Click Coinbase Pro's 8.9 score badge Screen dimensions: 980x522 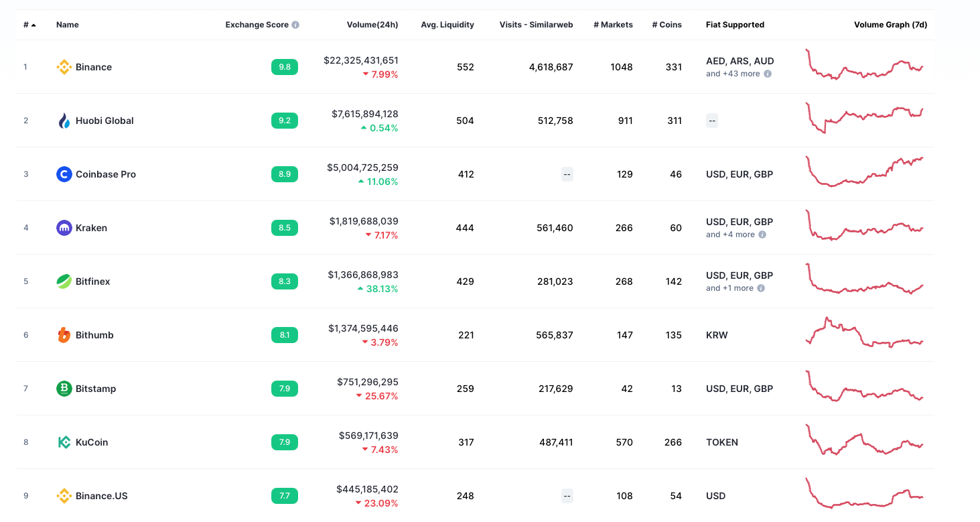point(285,174)
